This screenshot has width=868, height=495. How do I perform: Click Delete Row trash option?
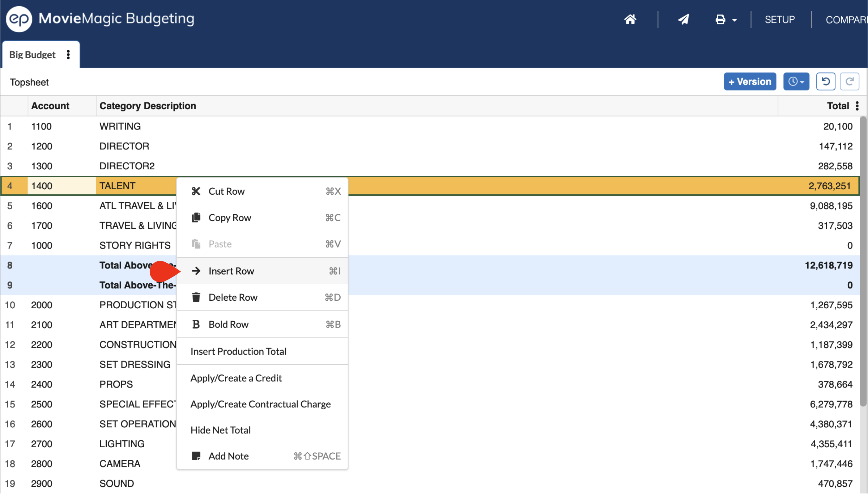(x=233, y=297)
